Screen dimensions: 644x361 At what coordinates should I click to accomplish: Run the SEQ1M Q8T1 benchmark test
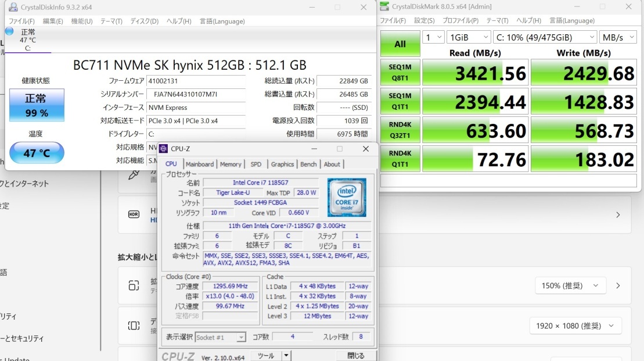(x=400, y=72)
